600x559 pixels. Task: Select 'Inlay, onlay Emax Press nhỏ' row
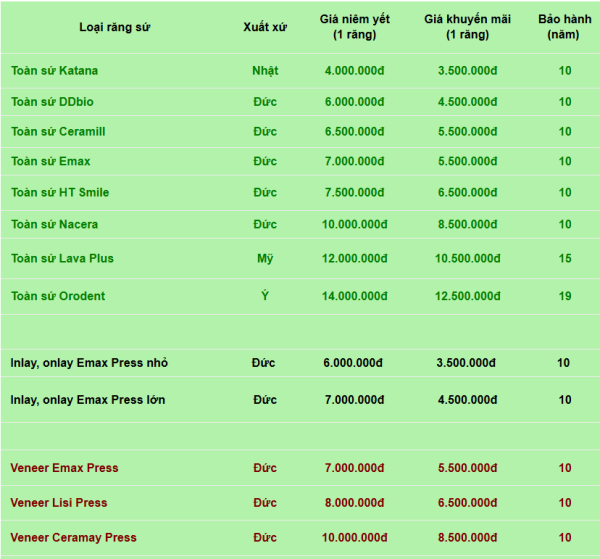click(89, 363)
